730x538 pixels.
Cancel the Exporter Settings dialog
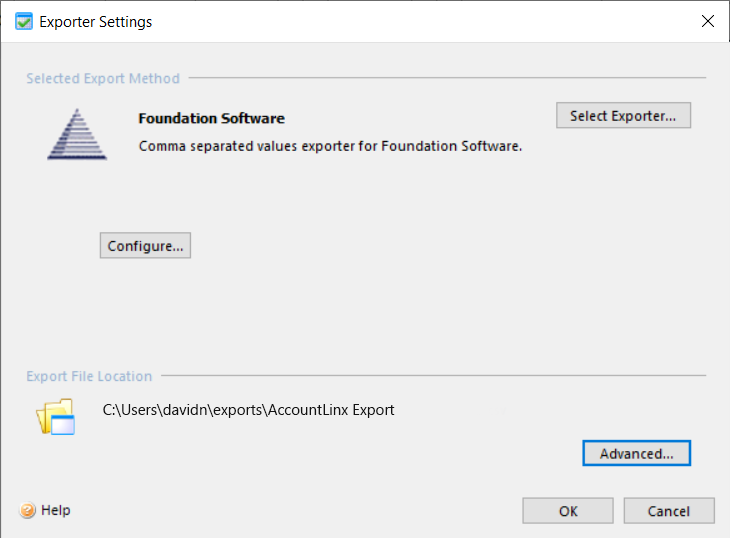tap(669, 511)
